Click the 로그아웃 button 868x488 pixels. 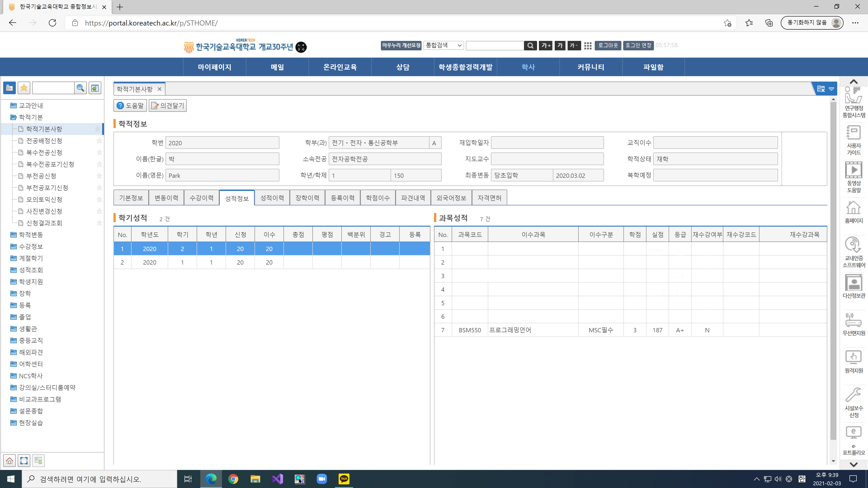click(x=608, y=45)
